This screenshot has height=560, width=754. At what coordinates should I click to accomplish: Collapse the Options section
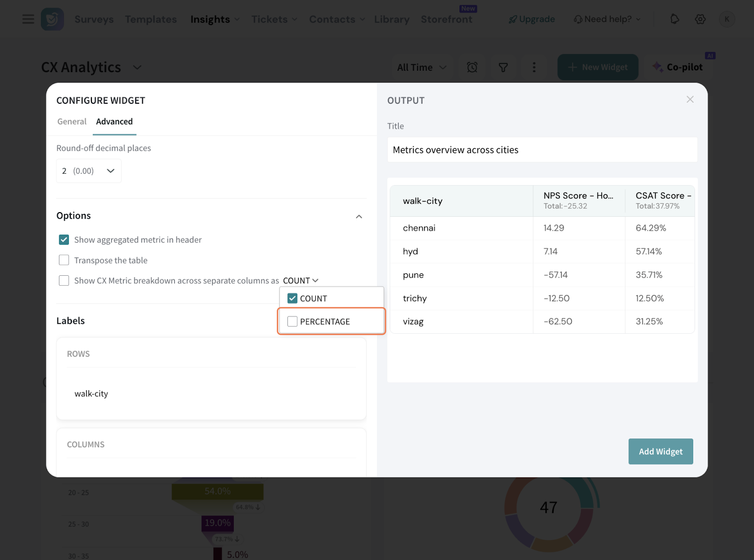(x=359, y=216)
